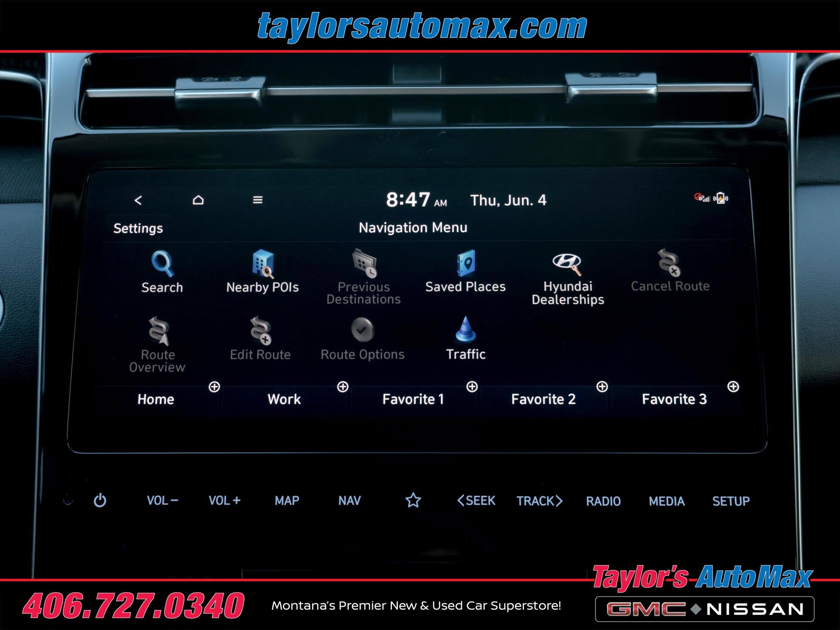Add Favorite 2 plus icon
The width and height of the screenshot is (840, 630).
pyautogui.click(x=602, y=386)
